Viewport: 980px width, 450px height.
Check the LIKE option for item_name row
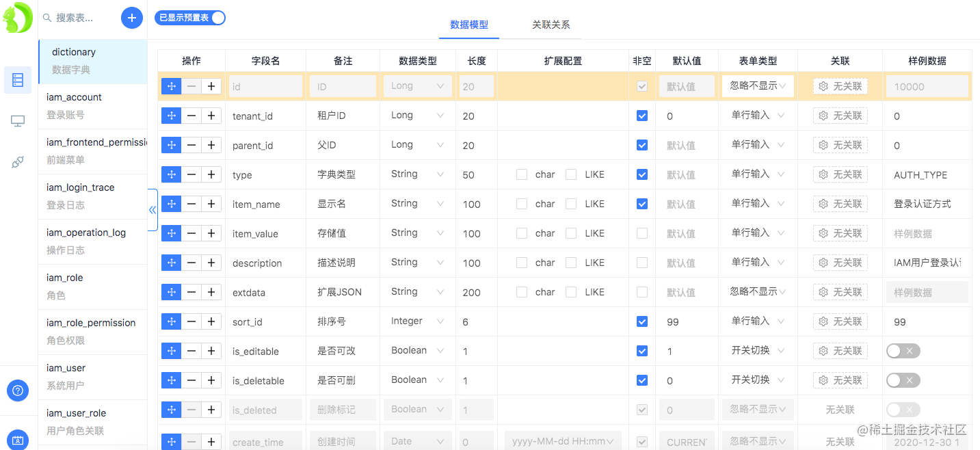[571, 204]
